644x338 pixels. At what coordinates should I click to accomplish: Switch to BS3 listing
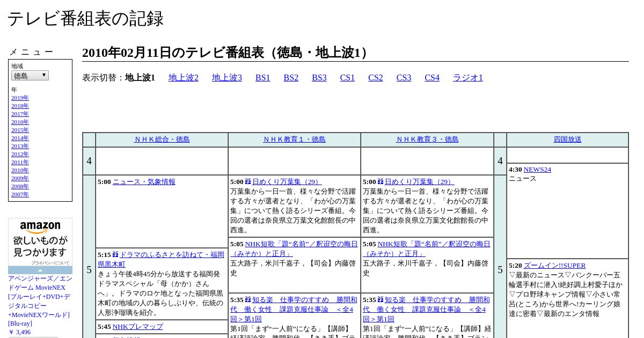[319, 78]
